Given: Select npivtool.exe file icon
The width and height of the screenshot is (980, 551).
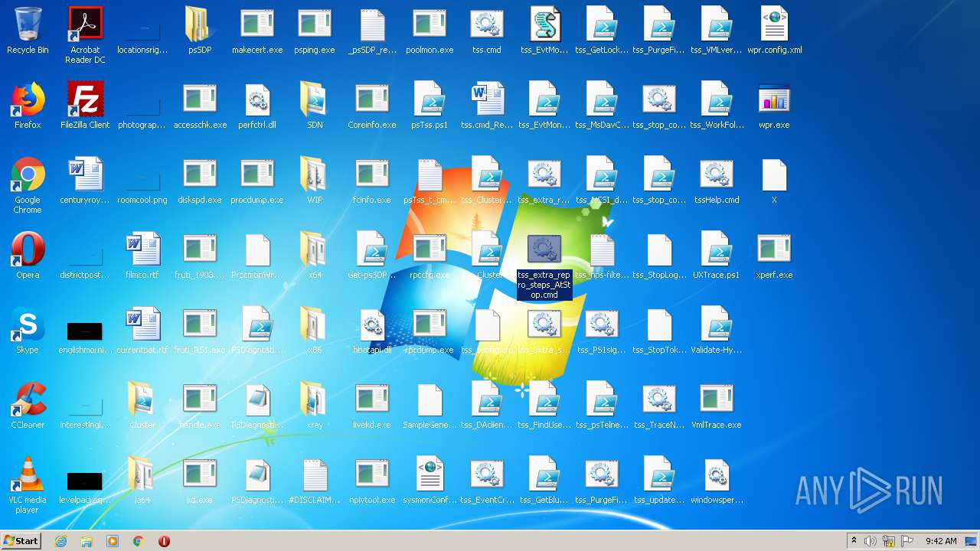Looking at the screenshot, I should tap(372, 475).
